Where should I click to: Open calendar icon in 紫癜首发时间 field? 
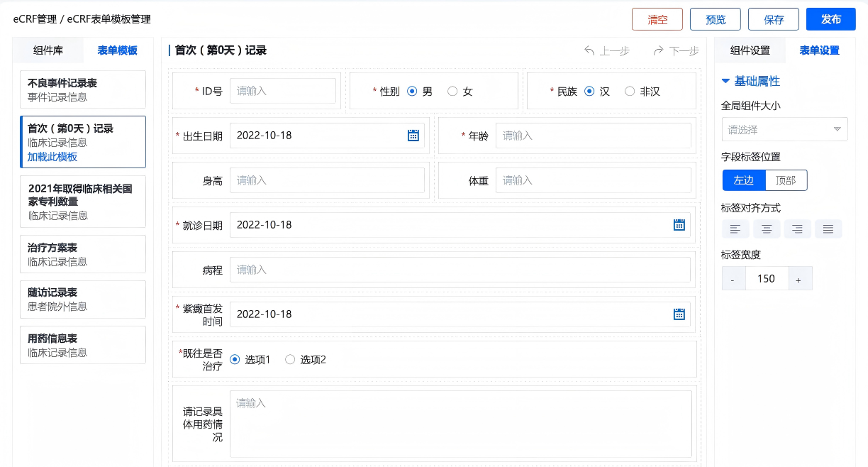(679, 314)
